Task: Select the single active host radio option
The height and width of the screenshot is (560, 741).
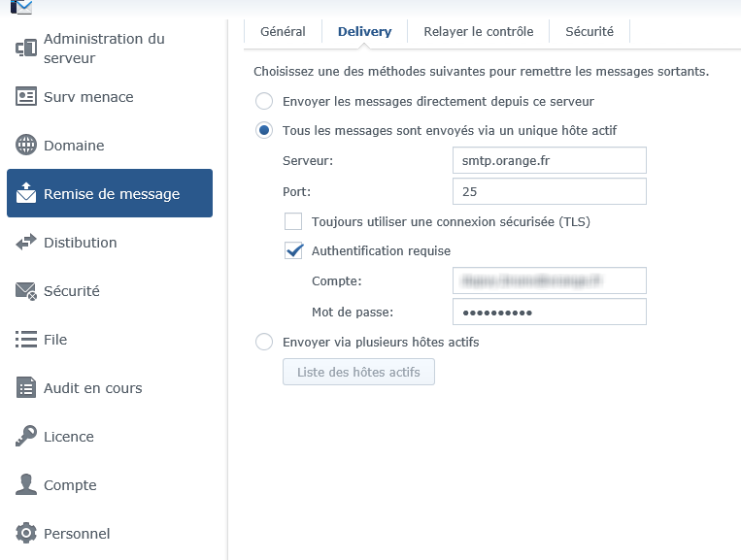Action: (x=264, y=130)
